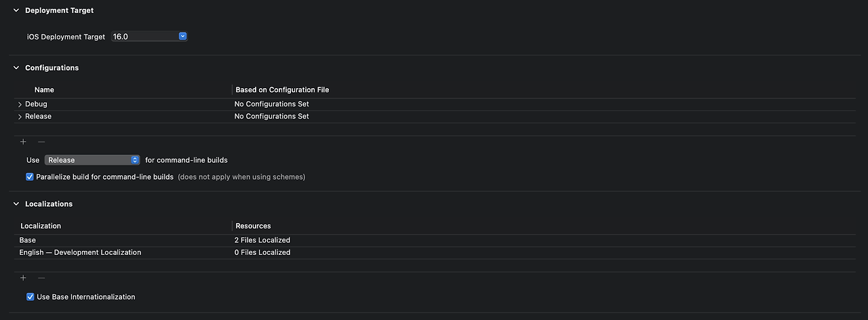Add a localization with plus icon
868x320 pixels.
(23, 278)
